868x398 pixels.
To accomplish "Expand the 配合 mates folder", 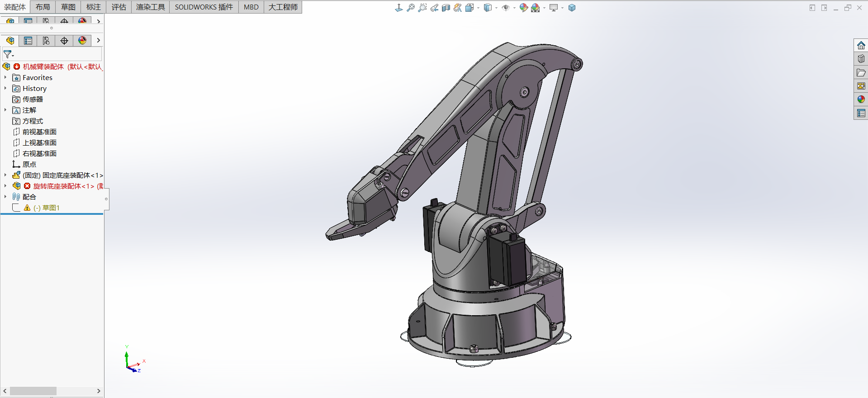I will pyautogui.click(x=5, y=197).
